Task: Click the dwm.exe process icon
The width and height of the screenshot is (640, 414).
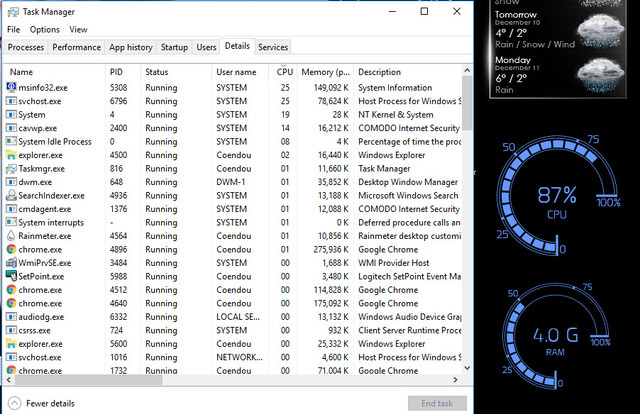Action: (x=11, y=182)
